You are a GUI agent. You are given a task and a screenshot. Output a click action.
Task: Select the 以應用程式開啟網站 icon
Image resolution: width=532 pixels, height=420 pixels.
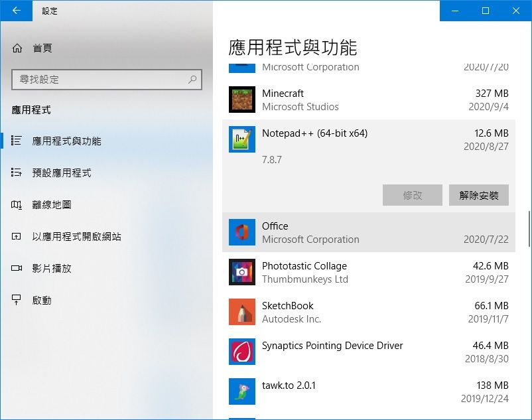coord(17,236)
